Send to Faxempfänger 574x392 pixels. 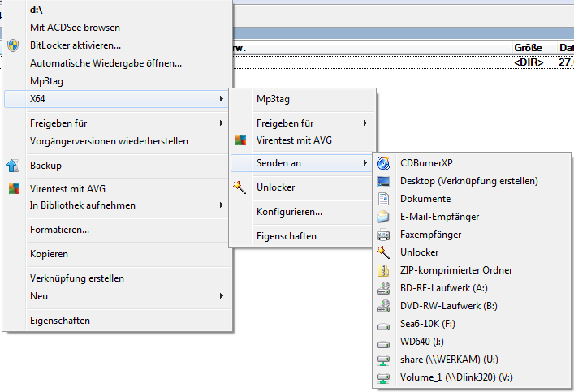click(x=431, y=235)
